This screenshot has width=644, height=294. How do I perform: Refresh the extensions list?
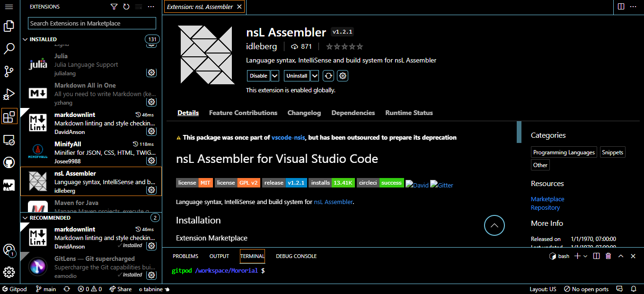pos(126,7)
